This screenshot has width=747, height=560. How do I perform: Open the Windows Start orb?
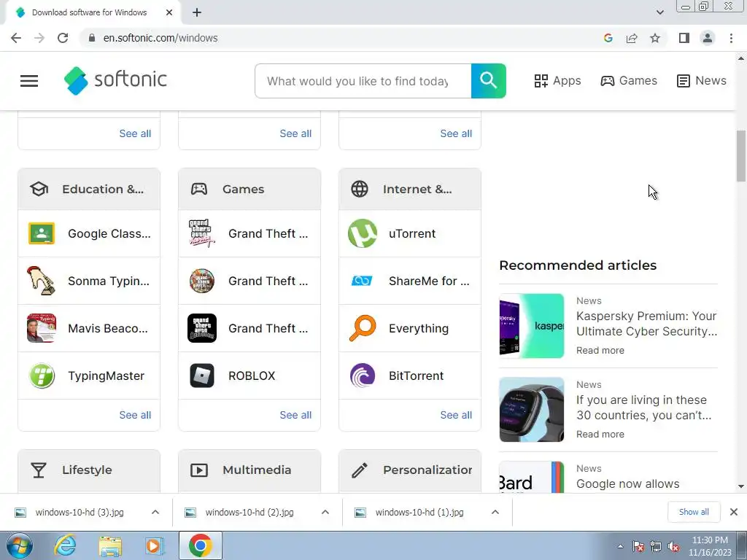(20, 545)
